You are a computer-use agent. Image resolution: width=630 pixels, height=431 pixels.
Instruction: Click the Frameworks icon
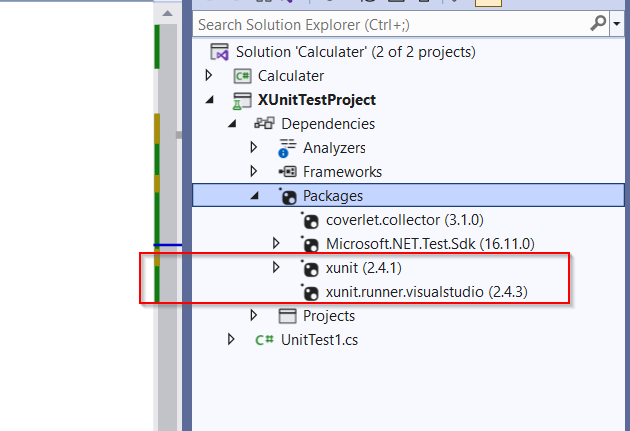tap(288, 172)
